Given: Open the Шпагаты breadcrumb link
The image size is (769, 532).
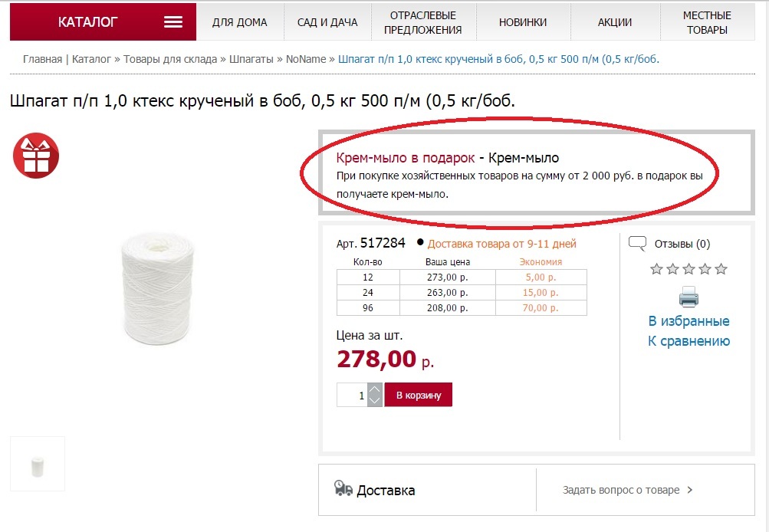Looking at the screenshot, I should (x=251, y=59).
